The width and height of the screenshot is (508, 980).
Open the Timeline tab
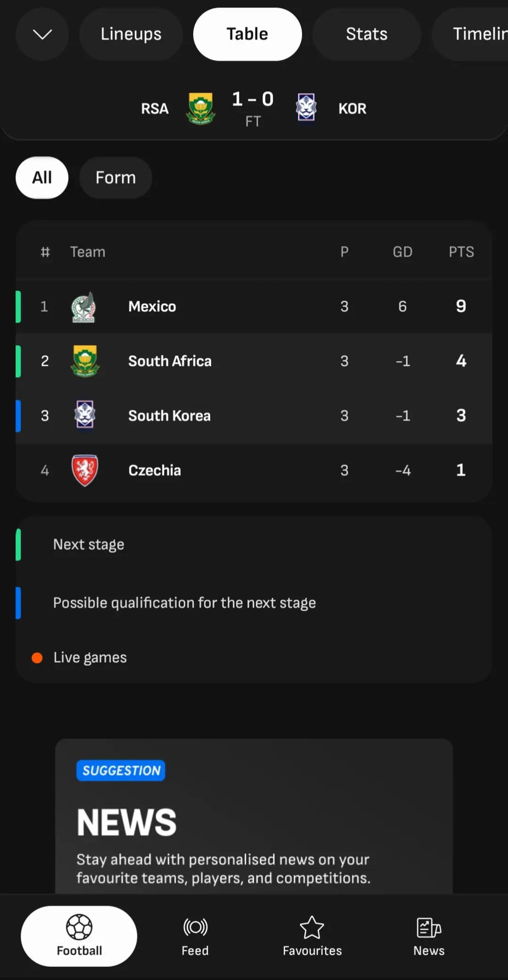point(470,34)
